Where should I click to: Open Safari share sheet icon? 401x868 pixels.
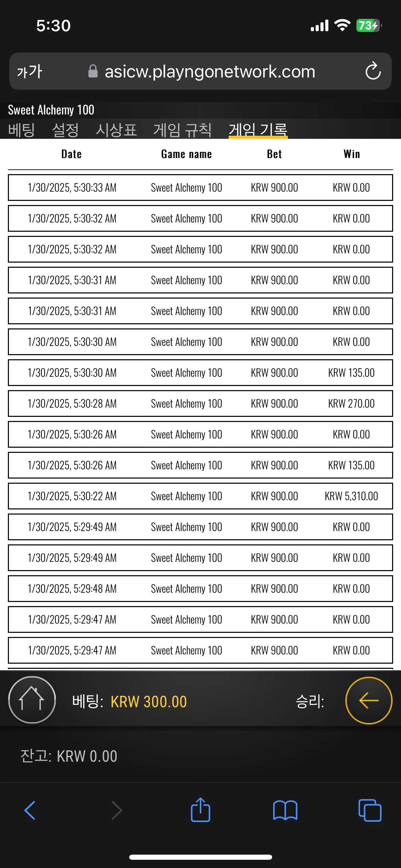tap(200, 810)
